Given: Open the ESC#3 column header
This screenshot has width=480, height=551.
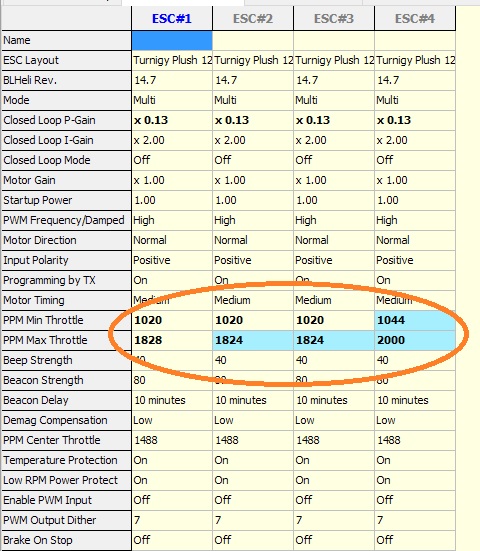Looking at the screenshot, I should click(334, 19).
